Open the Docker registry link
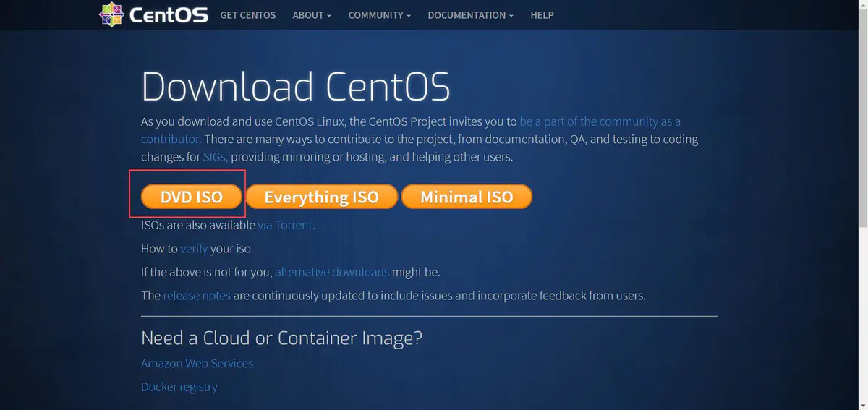Screen dimensions: 868x410 179,387
